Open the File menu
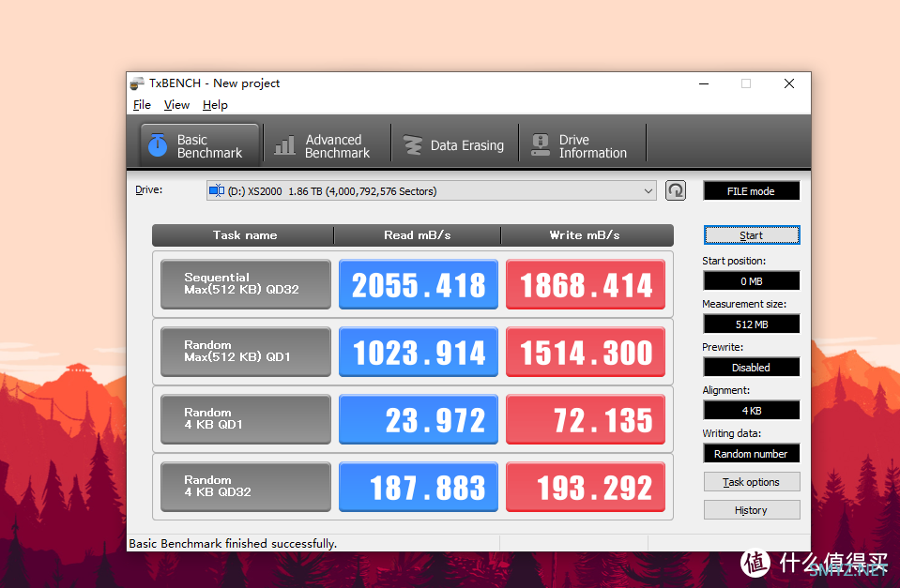900x588 pixels. tap(142, 105)
